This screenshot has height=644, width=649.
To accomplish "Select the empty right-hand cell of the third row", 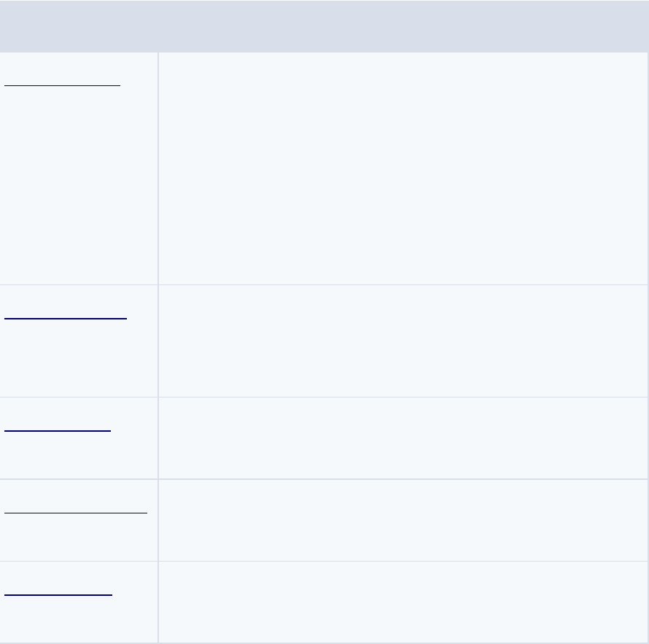I will coord(403,438).
